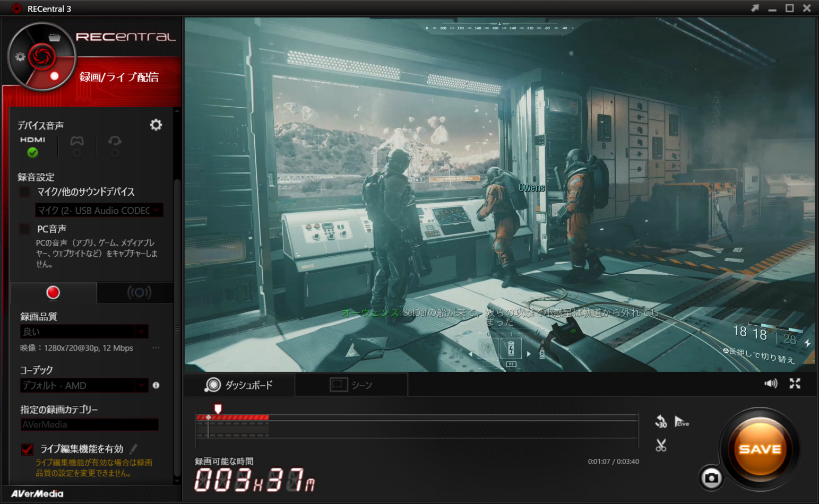Open the ダッシュボード tab
This screenshot has width=819, height=504.
(239, 385)
